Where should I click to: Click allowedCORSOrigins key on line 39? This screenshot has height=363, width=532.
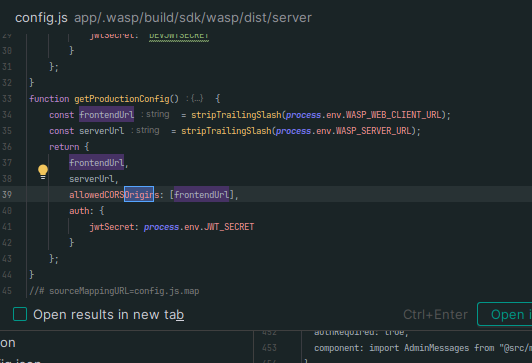click(x=114, y=195)
